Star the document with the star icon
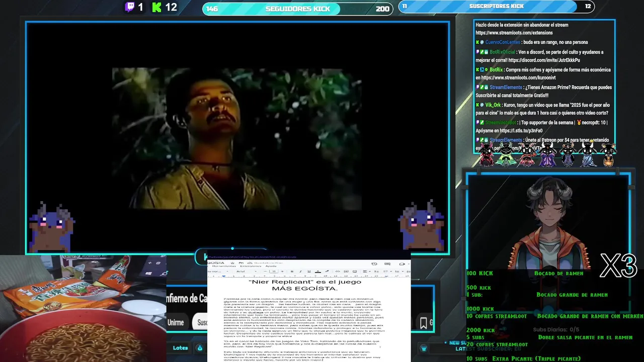 click(233, 263)
